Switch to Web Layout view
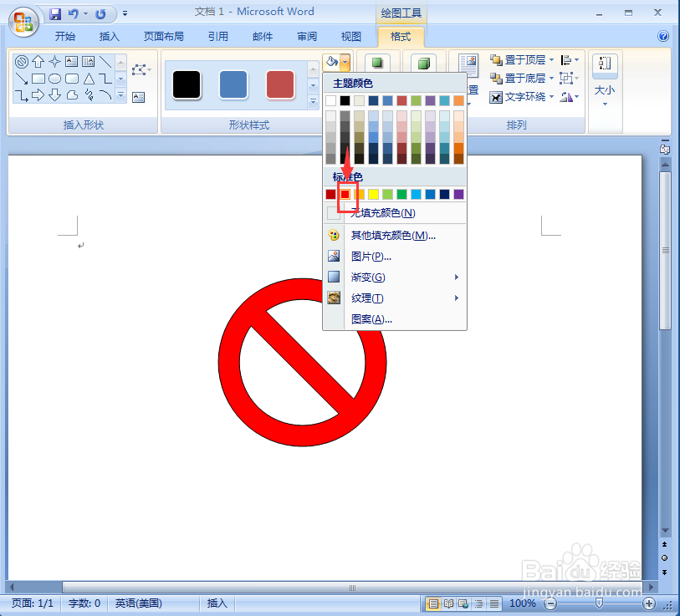680x616 pixels. (x=463, y=603)
